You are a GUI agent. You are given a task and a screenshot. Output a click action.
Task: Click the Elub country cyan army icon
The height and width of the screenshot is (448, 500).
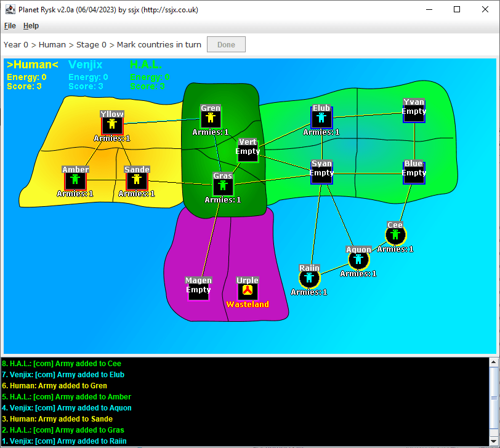[321, 118]
